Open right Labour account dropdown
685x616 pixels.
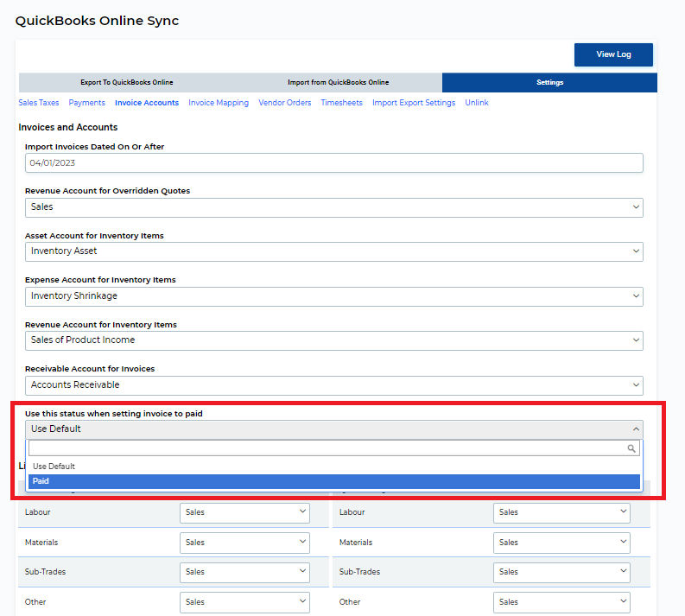coord(561,512)
